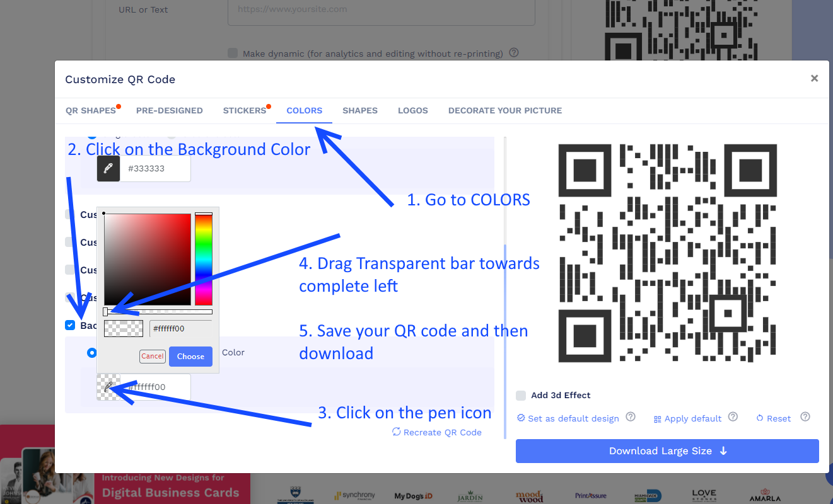Click the circular arrow icon next to Reset

point(760,418)
